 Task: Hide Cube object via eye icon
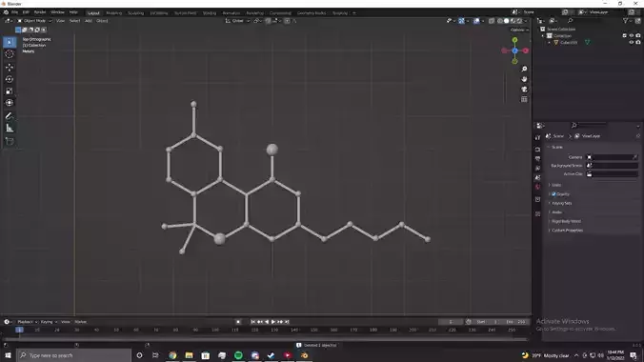click(x=632, y=42)
